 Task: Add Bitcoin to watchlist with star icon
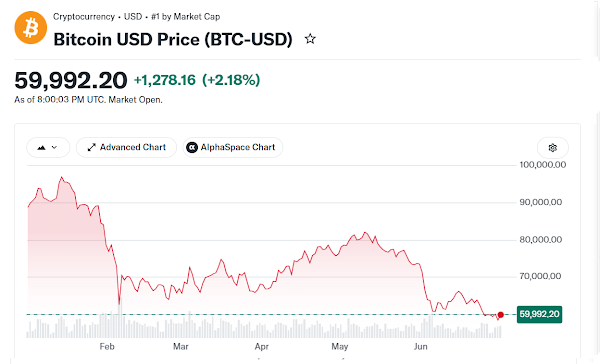click(310, 39)
